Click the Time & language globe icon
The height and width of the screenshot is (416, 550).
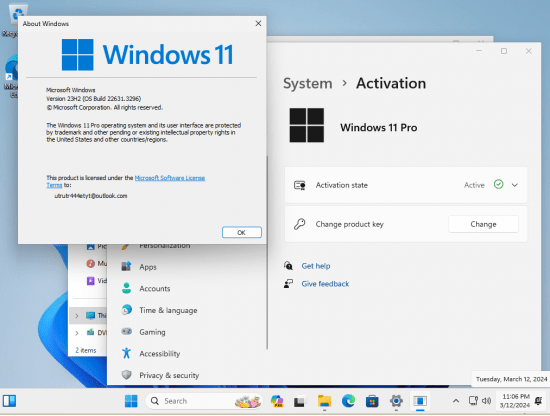tap(126, 310)
